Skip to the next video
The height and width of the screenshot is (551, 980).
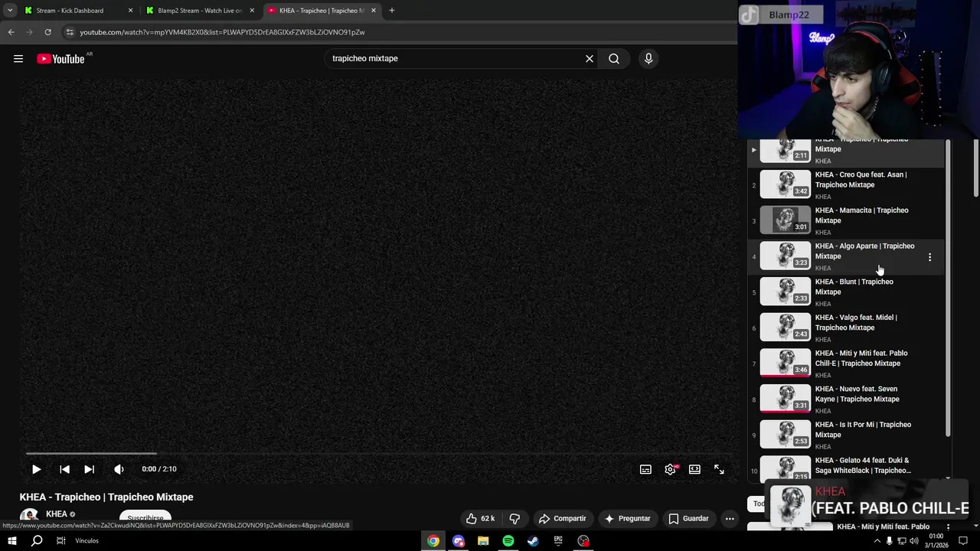click(89, 469)
